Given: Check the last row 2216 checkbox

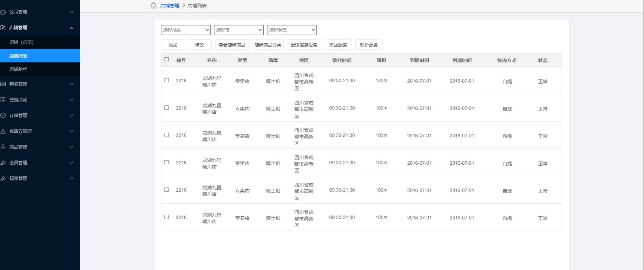Looking at the screenshot, I should 167,217.
